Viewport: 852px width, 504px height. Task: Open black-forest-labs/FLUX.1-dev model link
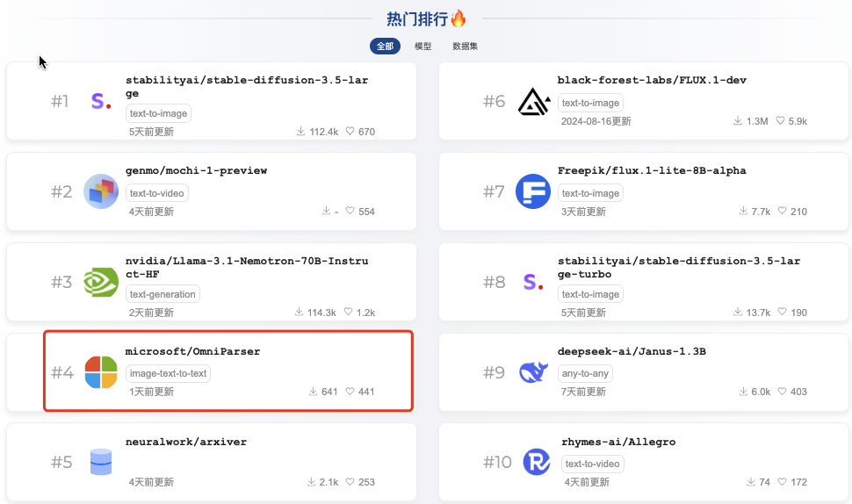(x=652, y=81)
